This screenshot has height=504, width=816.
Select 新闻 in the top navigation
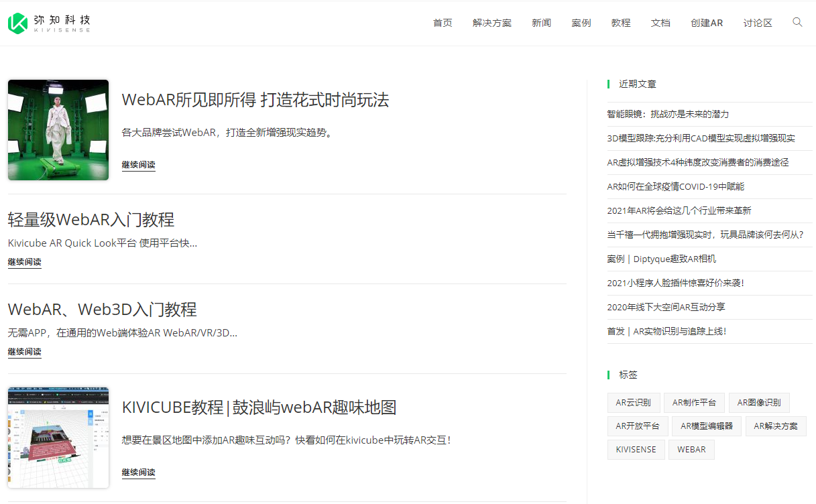tap(542, 23)
